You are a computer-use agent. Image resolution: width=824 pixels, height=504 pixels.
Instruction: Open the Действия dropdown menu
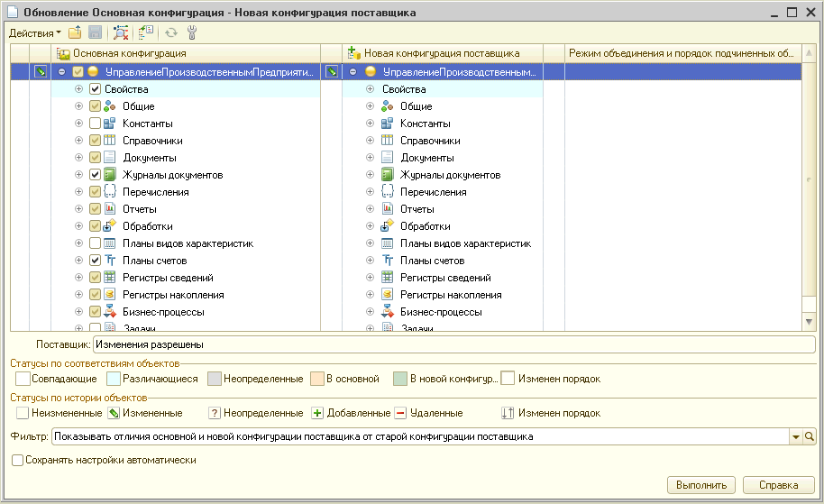click(x=34, y=33)
